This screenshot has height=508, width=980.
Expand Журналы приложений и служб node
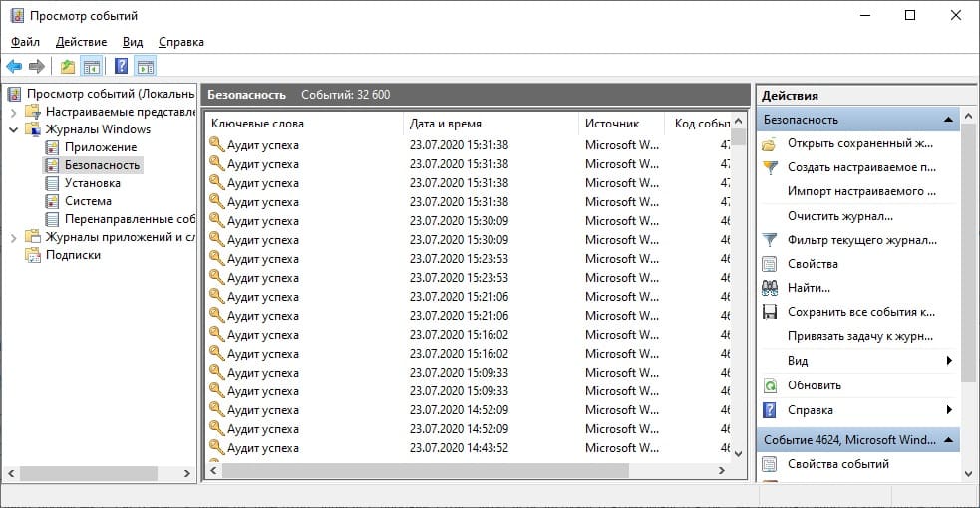(x=14, y=238)
